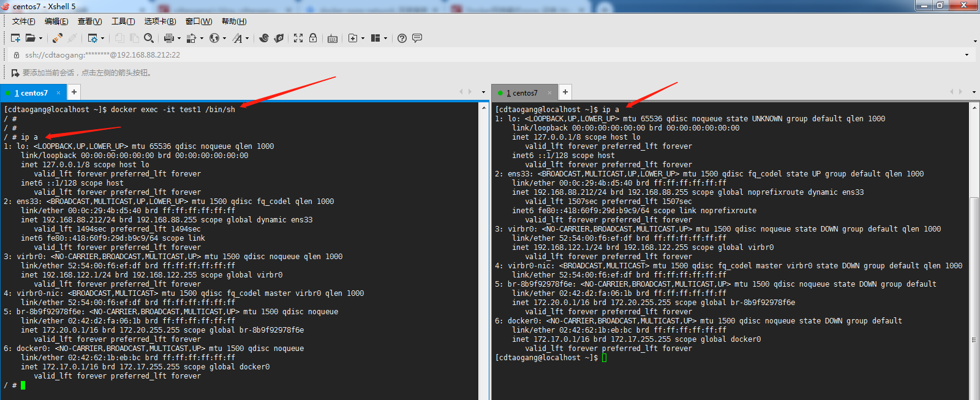Expand the file transfer dropdown arrow

pos(202,38)
